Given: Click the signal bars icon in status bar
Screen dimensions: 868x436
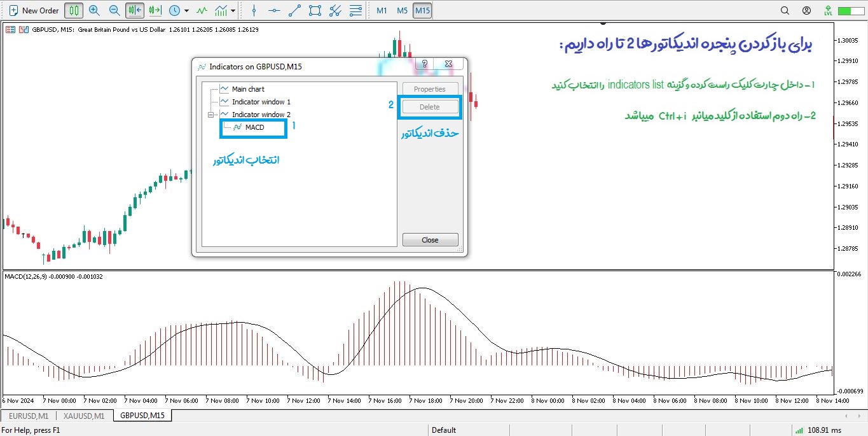Looking at the screenshot, I should coord(798,430).
